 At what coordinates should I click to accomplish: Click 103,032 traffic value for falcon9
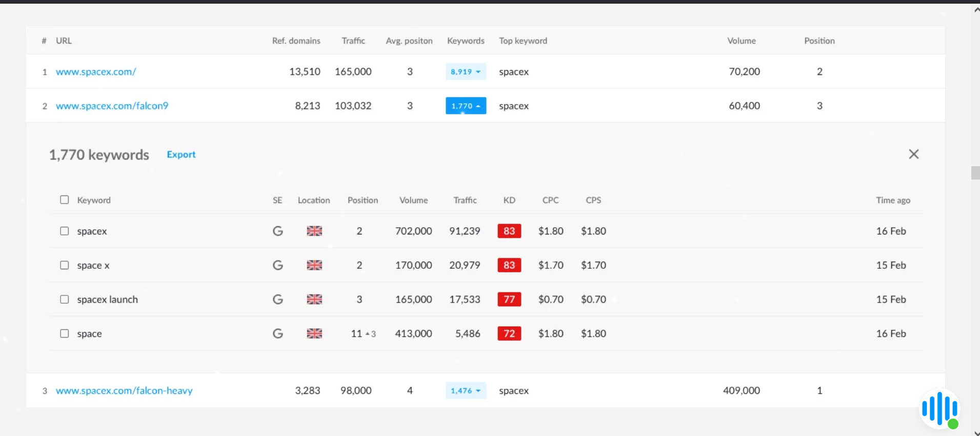(353, 106)
